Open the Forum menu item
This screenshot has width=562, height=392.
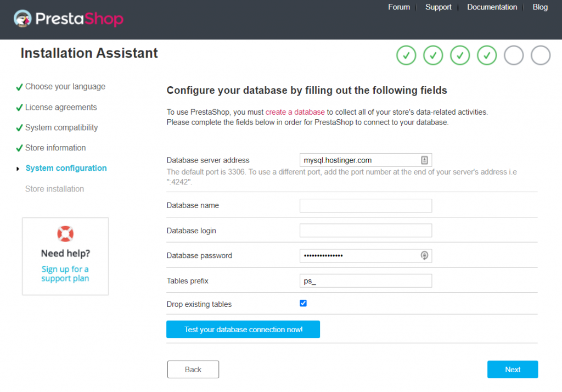point(399,7)
